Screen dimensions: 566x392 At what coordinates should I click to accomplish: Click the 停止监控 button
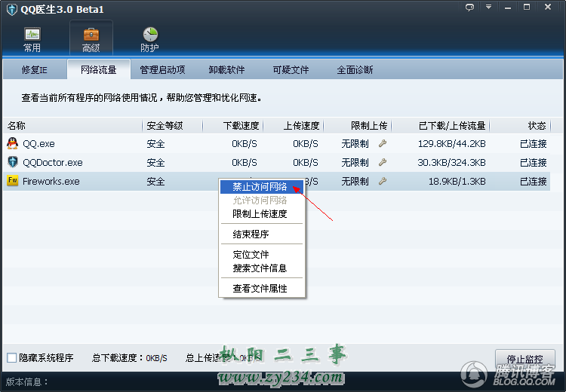(x=524, y=359)
